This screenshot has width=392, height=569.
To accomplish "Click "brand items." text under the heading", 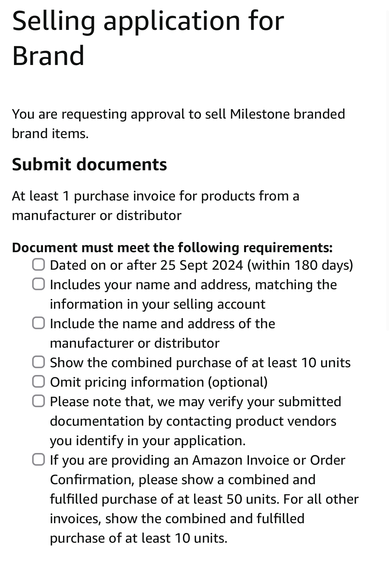I will coord(50,134).
